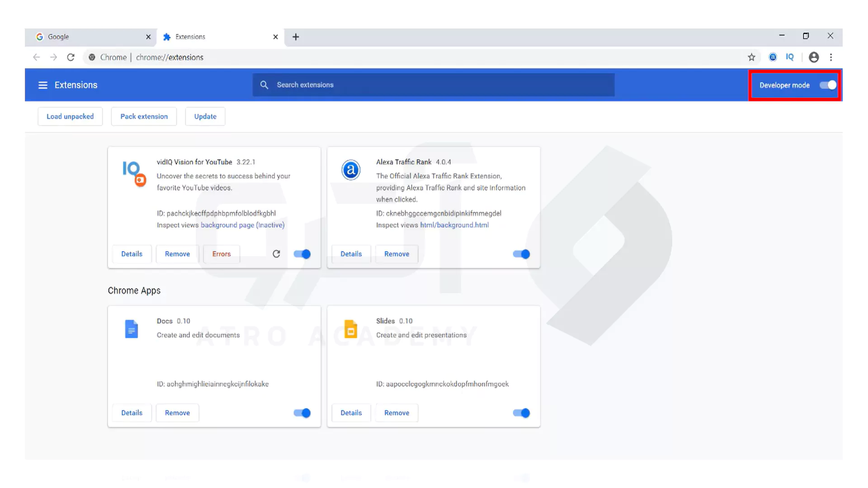Click the vidIQ Vision for YouTube title

tap(194, 162)
